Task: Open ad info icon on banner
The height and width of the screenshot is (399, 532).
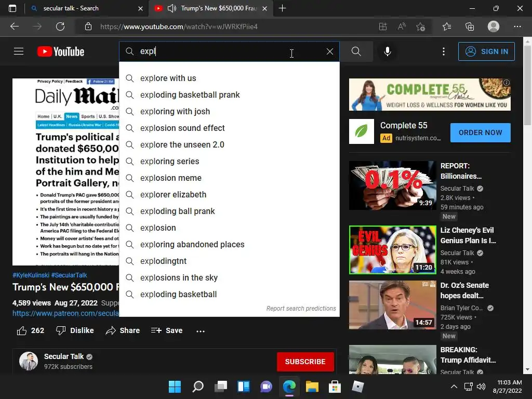Action: tap(506, 83)
